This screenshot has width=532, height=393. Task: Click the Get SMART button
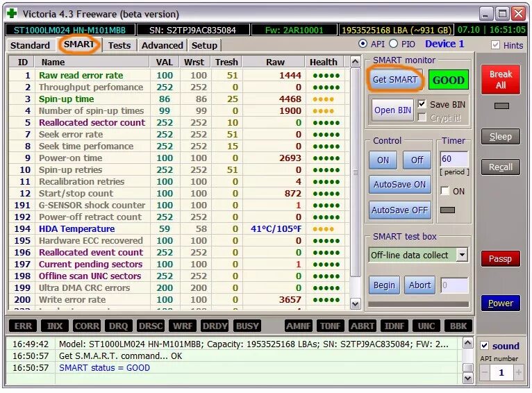pos(395,79)
